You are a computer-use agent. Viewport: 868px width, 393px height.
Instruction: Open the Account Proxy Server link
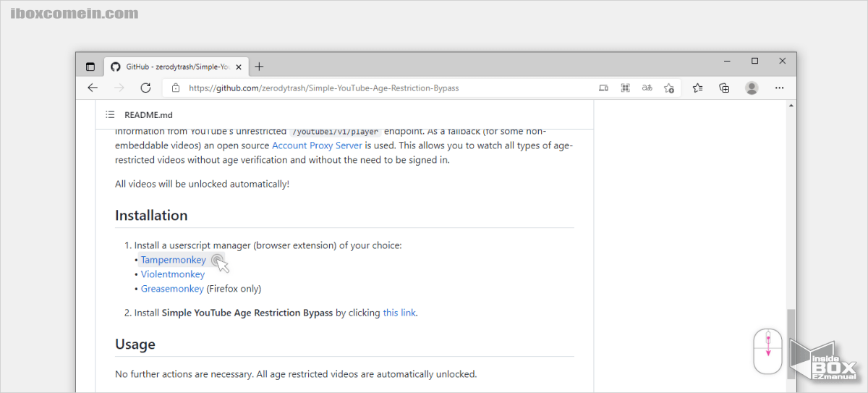tap(318, 145)
